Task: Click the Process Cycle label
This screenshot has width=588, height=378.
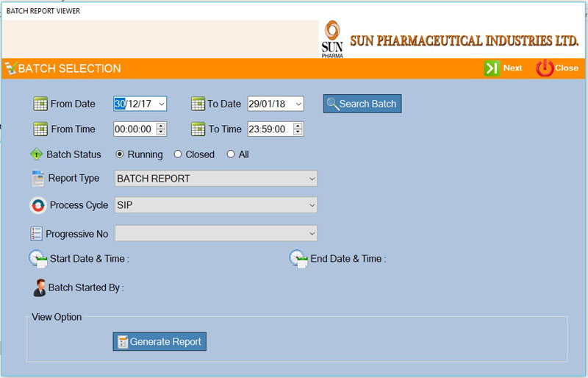Action: (79, 205)
